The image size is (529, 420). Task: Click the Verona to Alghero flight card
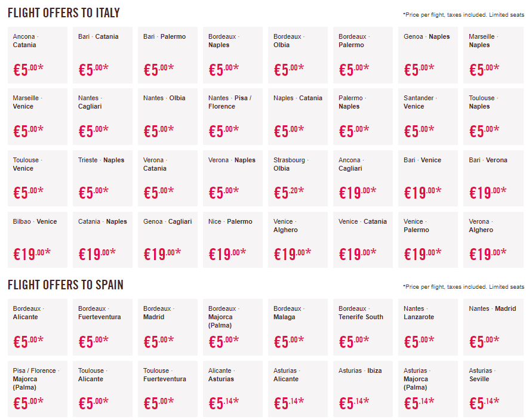pos(493,240)
